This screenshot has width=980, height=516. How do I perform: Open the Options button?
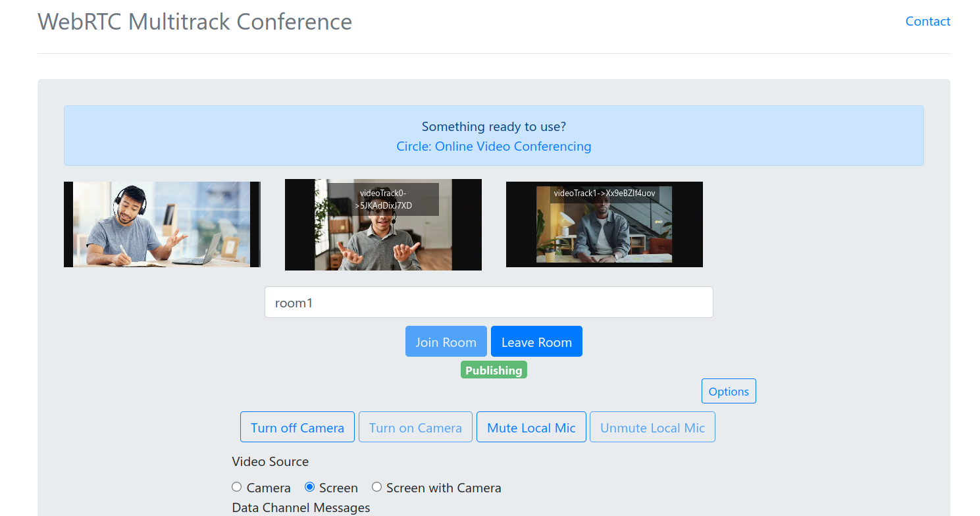tap(729, 391)
